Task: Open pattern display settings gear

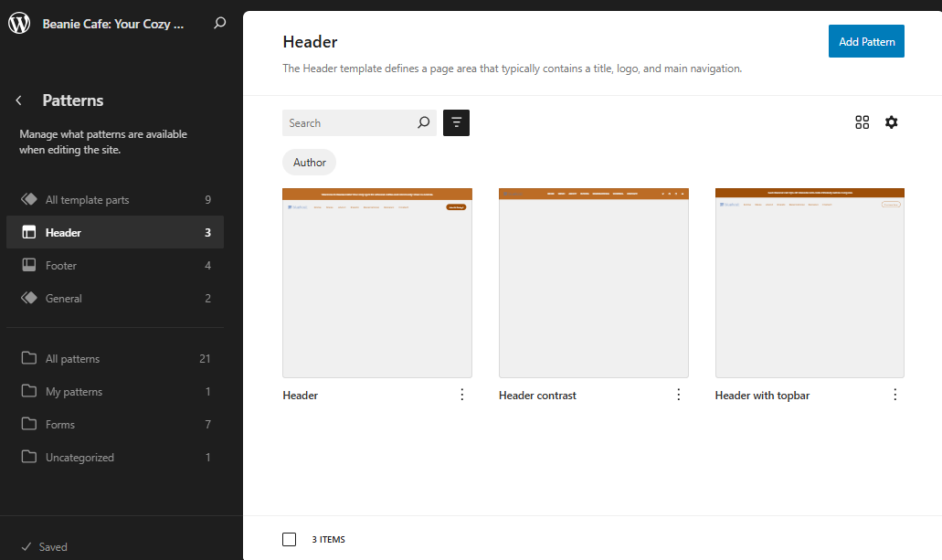Action: click(891, 122)
